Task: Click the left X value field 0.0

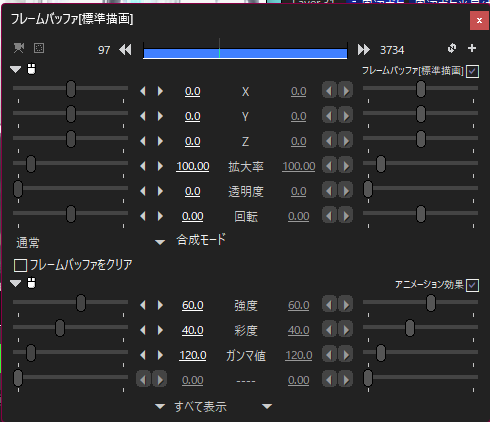Action: pos(193,91)
